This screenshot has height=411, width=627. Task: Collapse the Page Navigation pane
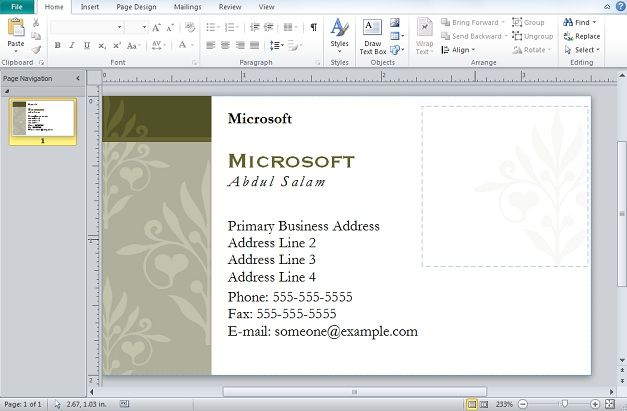point(78,78)
